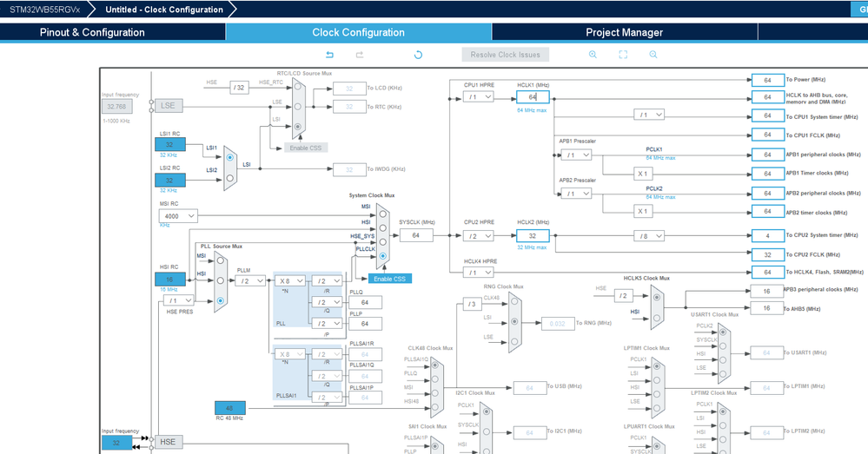
Task: Select LSI1 radio in the LSI mux
Action: click(x=229, y=158)
